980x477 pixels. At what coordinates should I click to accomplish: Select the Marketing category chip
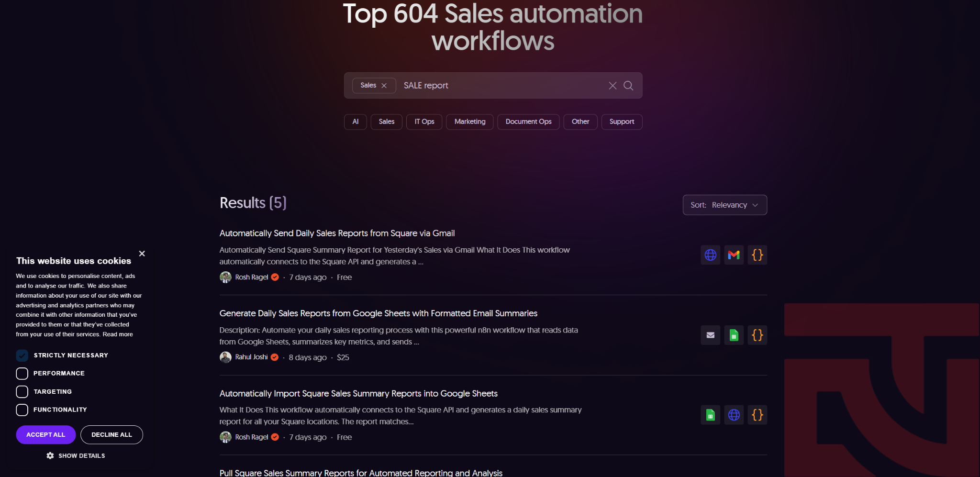(x=470, y=122)
